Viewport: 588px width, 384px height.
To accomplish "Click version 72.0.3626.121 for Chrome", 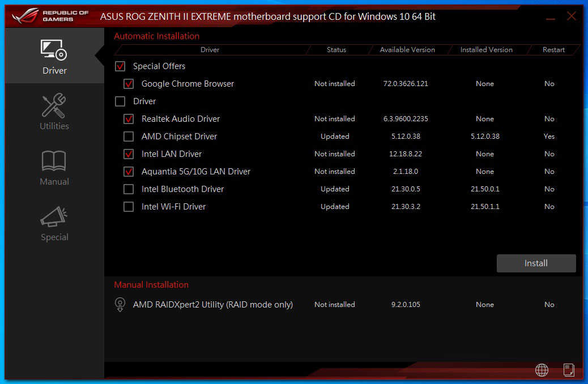I will [x=406, y=84].
